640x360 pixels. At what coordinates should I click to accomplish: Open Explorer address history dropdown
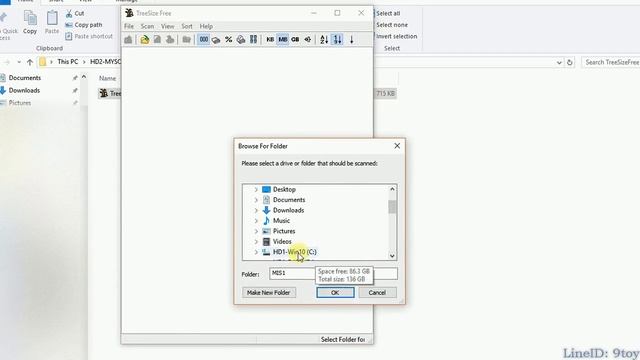coord(559,62)
